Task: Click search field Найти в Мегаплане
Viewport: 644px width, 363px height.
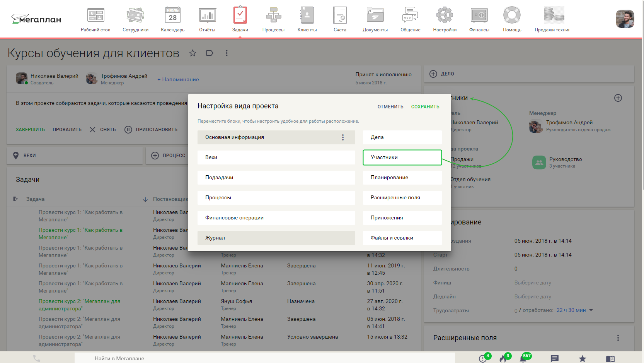Action: pyautogui.click(x=264, y=358)
